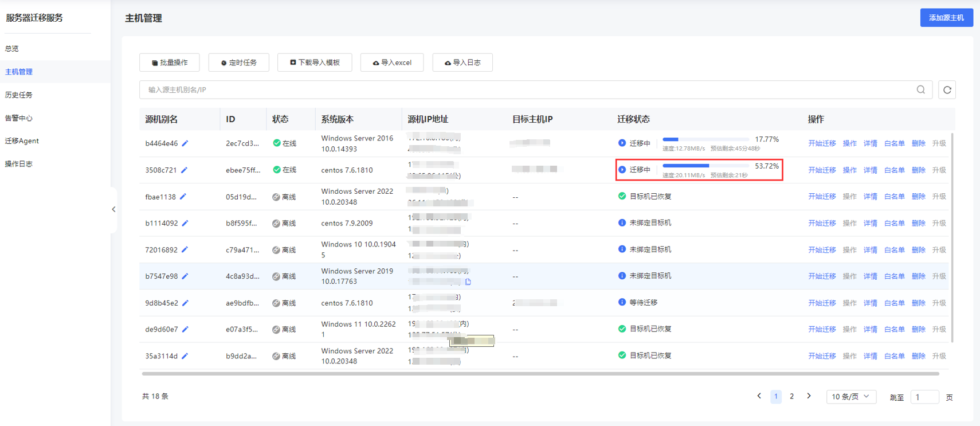
Task: Copy IP icon in b7547e98 row
Action: (x=468, y=282)
